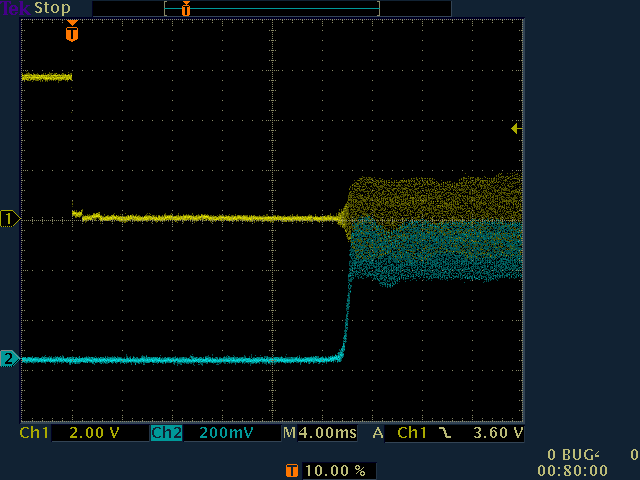640x480 pixels.
Task: Click the A trigger type indicator
Action: click(x=378, y=433)
